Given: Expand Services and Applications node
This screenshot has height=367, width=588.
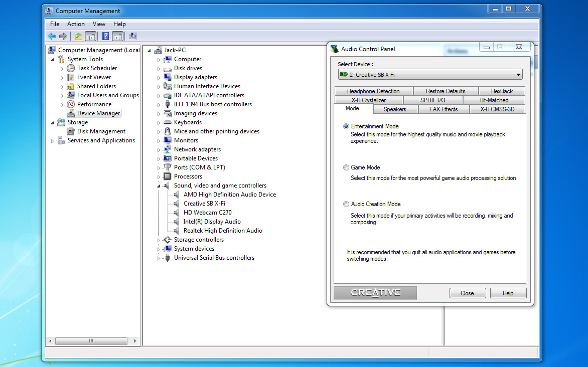Looking at the screenshot, I should (x=52, y=141).
